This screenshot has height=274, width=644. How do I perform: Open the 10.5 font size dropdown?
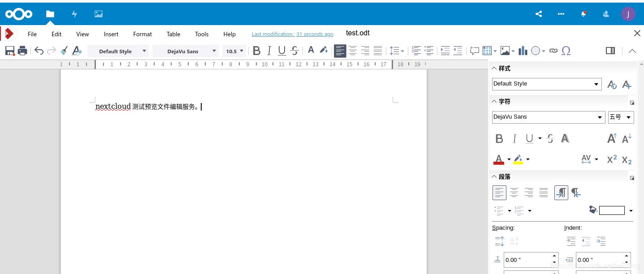pos(234,51)
